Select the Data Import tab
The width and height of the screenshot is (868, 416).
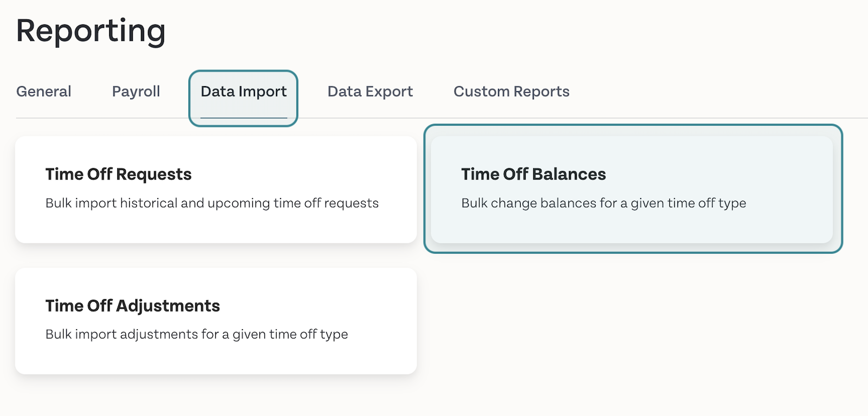(244, 92)
